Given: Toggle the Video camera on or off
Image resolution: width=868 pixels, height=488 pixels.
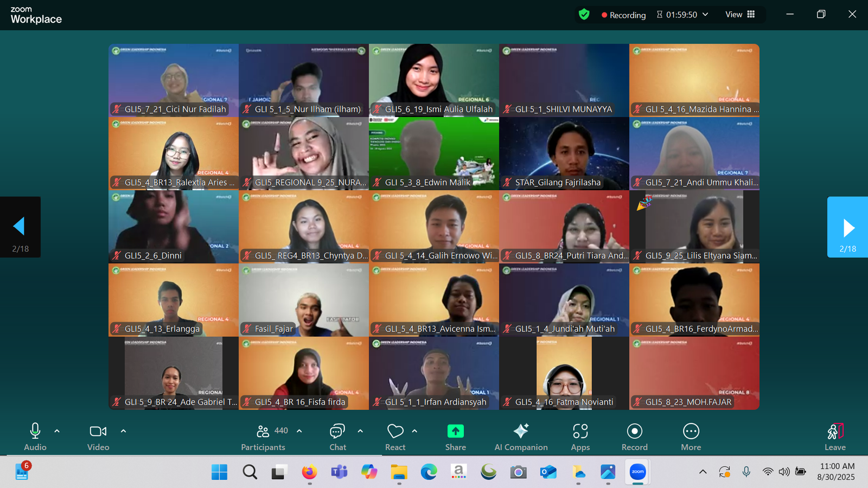Looking at the screenshot, I should (x=98, y=437).
